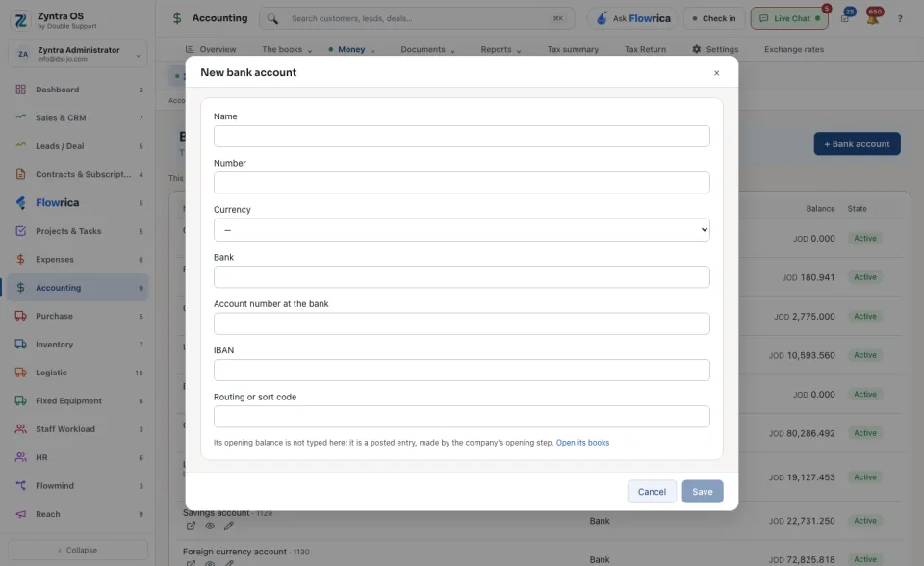Click balance JOD 10,593.560

[x=802, y=355]
